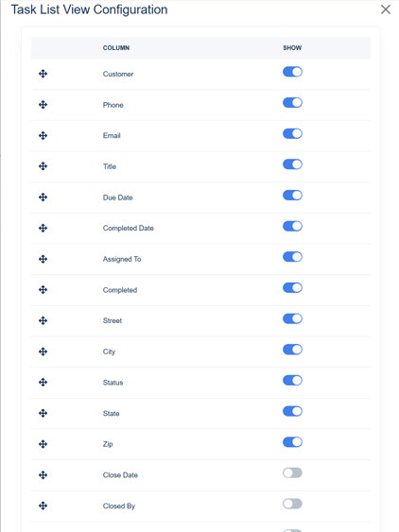Show the Closed By column
Image resolution: width=399 pixels, height=532 pixels.
(x=292, y=504)
